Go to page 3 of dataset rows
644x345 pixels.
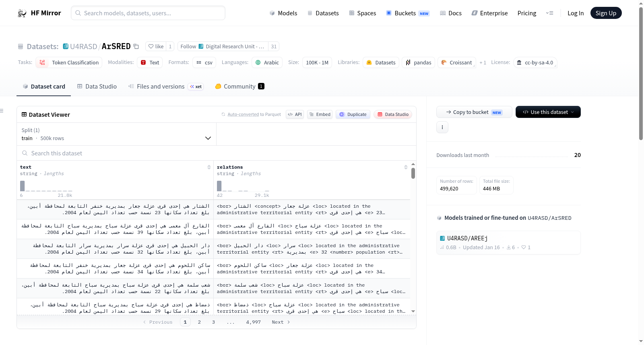[x=213, y=322]
